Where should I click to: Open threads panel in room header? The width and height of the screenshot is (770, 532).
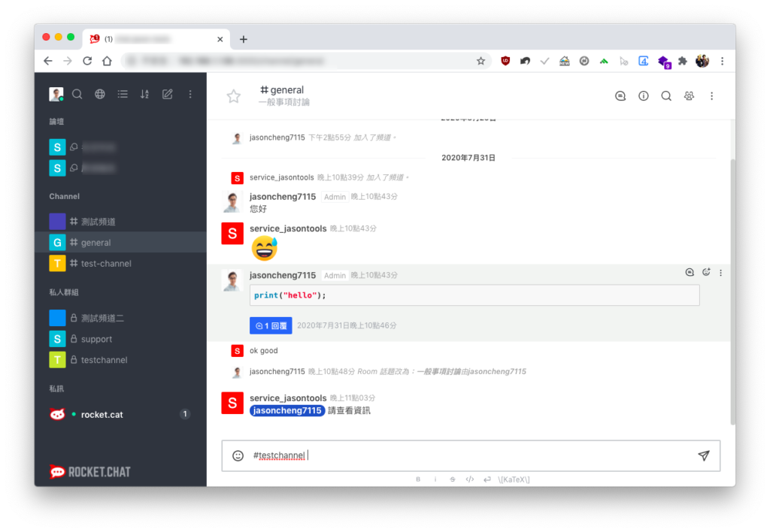click(620, 95)
